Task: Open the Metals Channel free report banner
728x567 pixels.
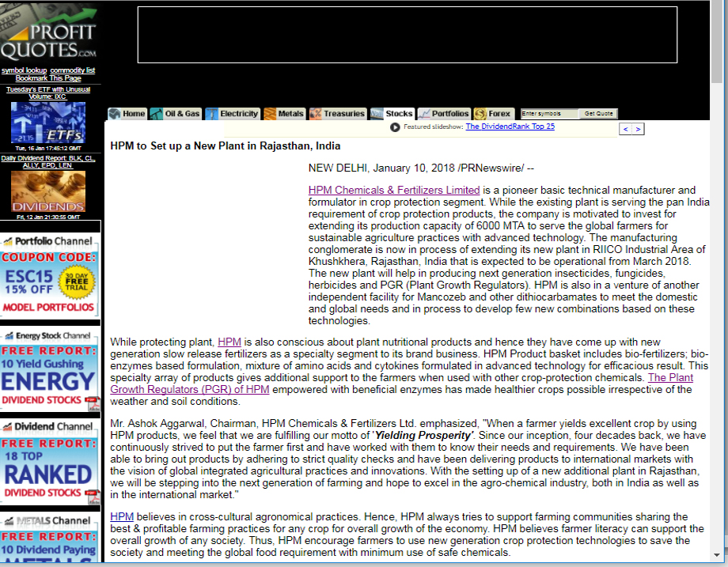Action: (50, 537)
